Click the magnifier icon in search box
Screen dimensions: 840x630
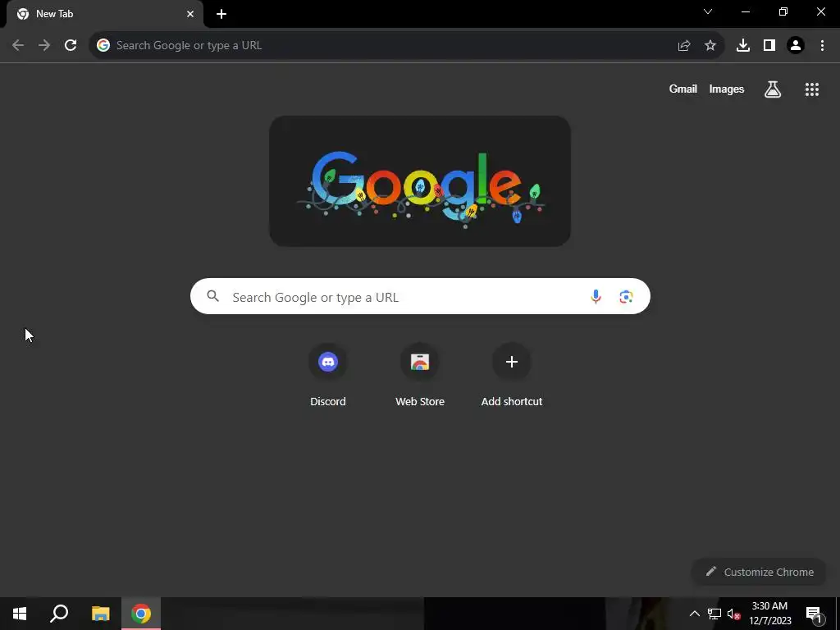[x=213, y=295]
